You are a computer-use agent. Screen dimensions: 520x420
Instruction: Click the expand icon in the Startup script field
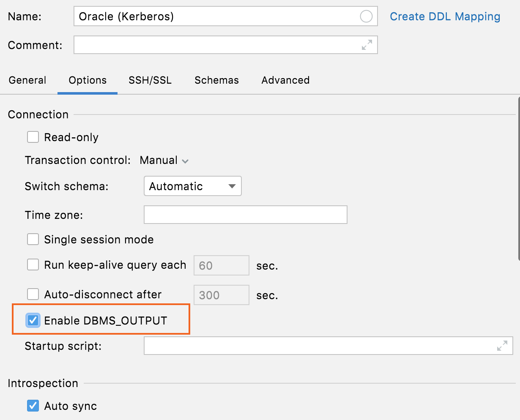coord(501,346)
